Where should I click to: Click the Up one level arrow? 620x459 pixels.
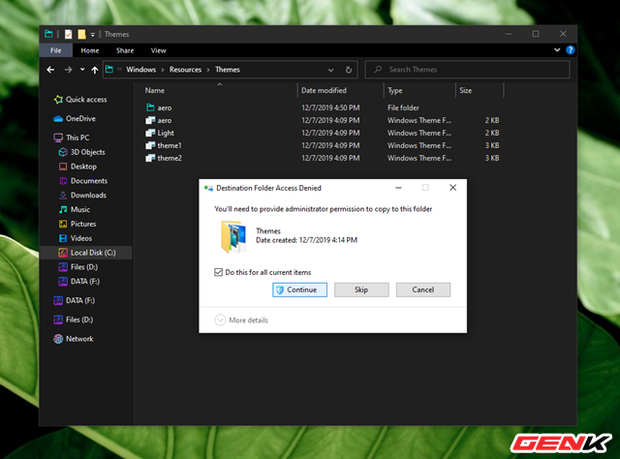[95, 70]
